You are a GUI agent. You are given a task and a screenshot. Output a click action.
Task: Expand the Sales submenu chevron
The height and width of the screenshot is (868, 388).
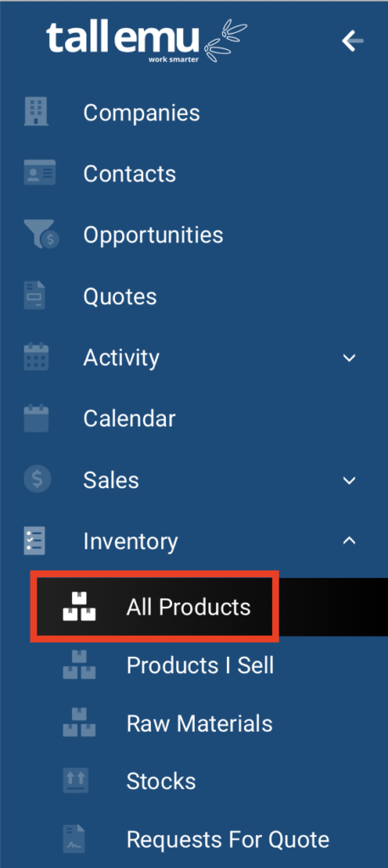pyautogui.click(x=349, y=480)
